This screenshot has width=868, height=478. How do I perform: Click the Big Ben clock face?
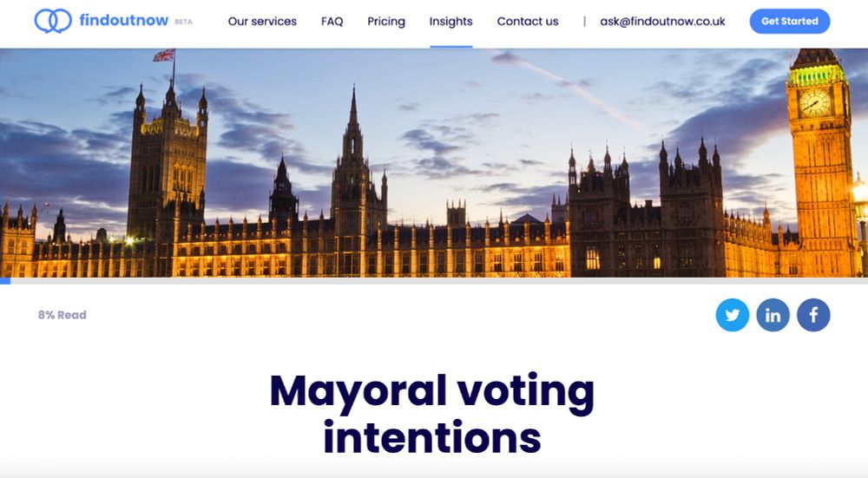click(x=814, y=103)
